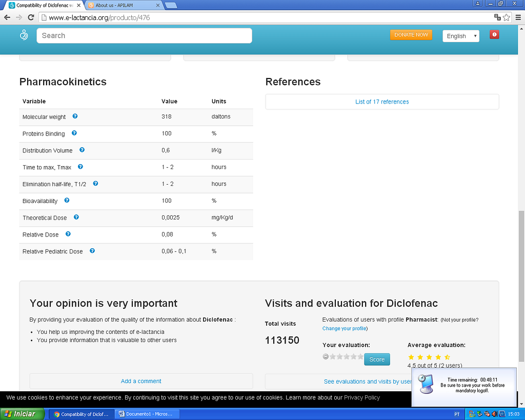Click the PT language indicator in taskbar
Screen dimensions: 525x420
tap(457, 414)
